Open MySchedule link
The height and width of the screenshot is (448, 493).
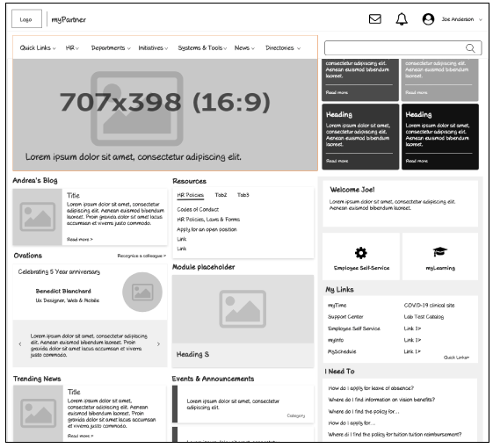[342, 351]
